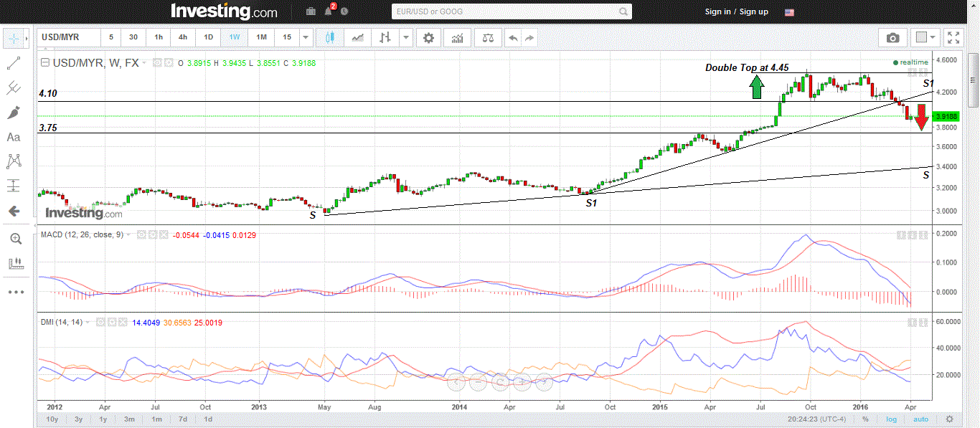The width and height of the screenshot is (980, 428).
Task: Undo last chart action with the back arrow
Action: click(x=512, y=37)
